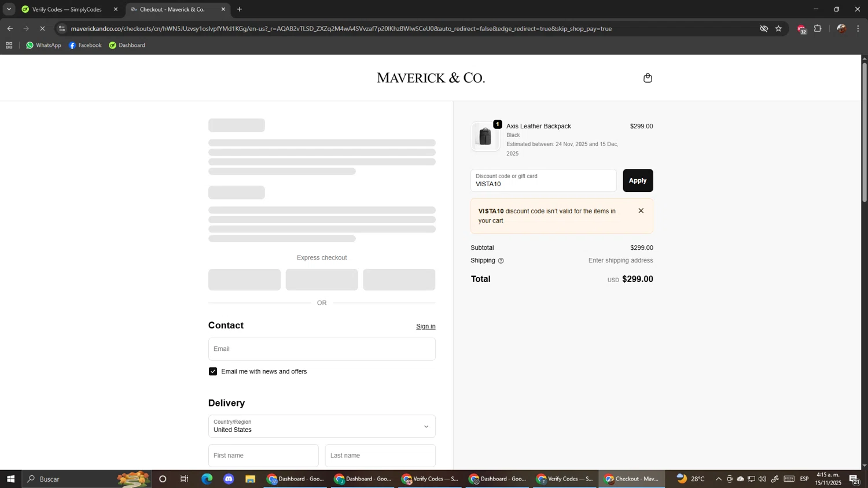Focus the Last name field
This screenshot has width=868, height=488.
pos(380,456)
